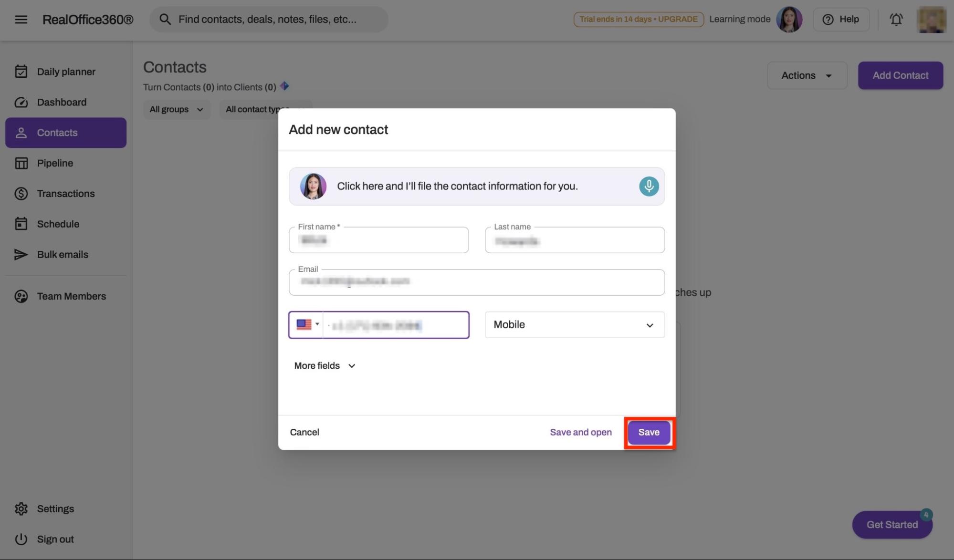This screenshot has width=954, height=560.
Task: Click Save and open link
Action: pyautogui.click(x=580, y=432)
